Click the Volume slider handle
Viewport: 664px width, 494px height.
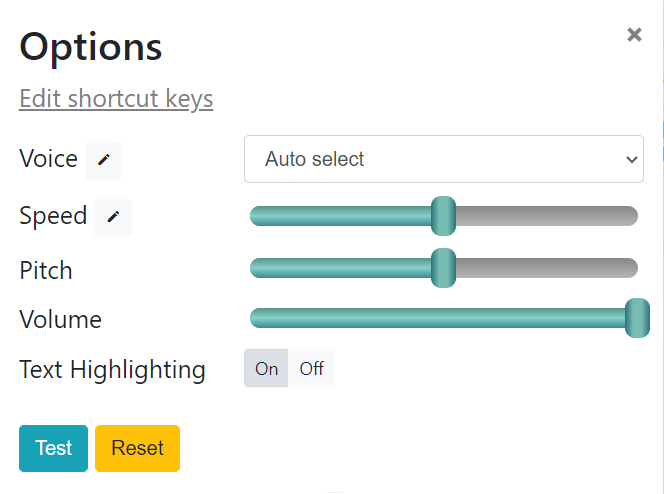click(x=637, y=318)
